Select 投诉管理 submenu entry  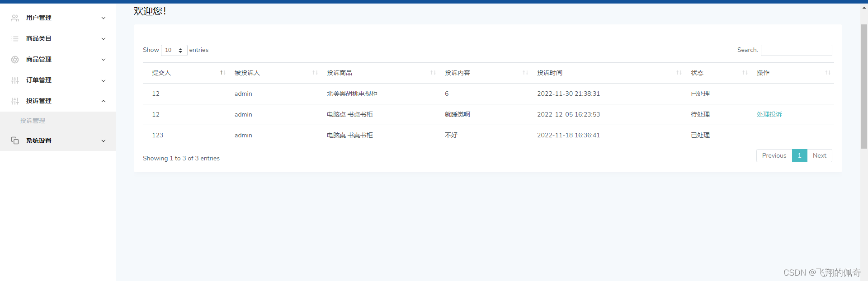click(x=33, y=121)
